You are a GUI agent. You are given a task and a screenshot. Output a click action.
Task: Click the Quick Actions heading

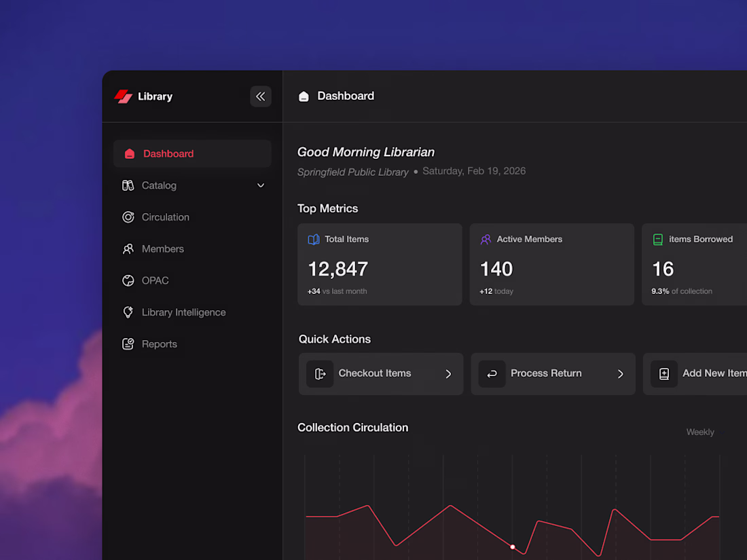[x=335, y=339]
